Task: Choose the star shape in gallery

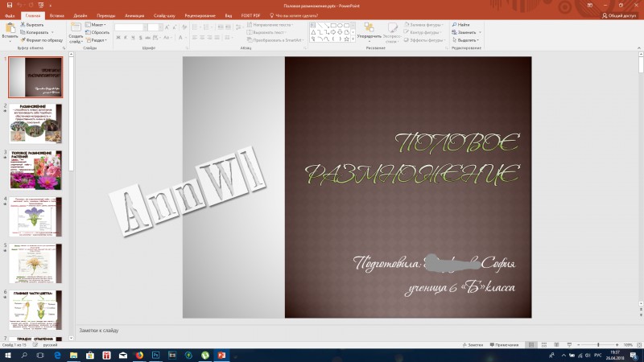Action: (x=347, y=39)
